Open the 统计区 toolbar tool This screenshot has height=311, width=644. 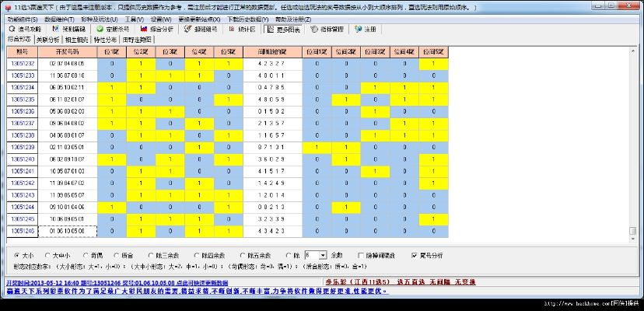point(243,30)
